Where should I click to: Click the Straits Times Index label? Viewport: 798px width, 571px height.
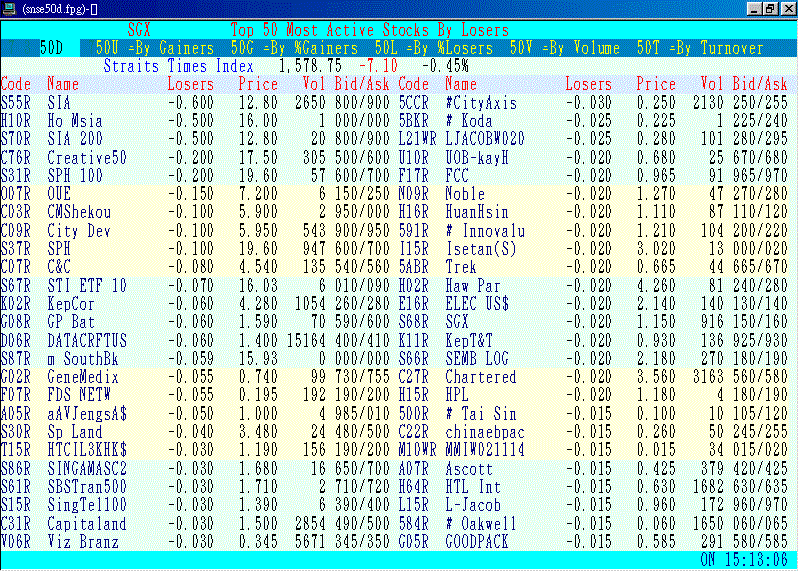coord(178,66)
